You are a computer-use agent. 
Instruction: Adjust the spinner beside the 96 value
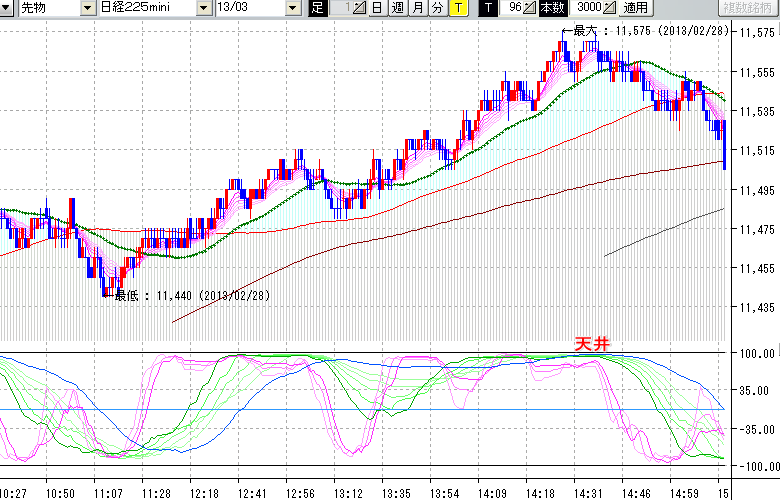click(x=531, y=9)
